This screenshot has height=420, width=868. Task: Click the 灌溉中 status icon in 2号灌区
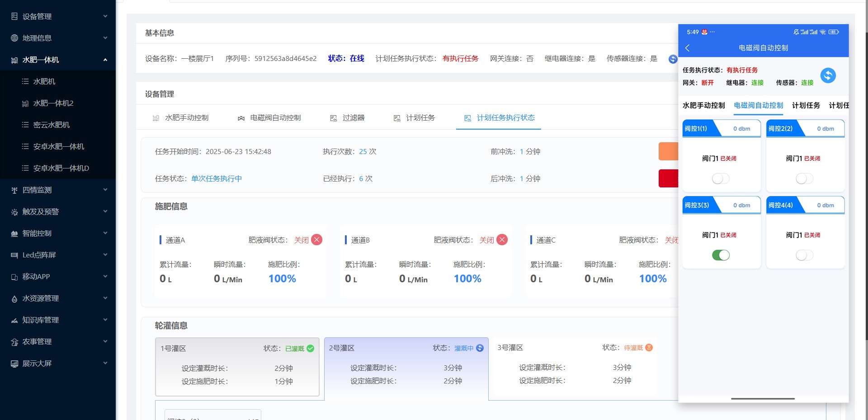pos(480,348)
